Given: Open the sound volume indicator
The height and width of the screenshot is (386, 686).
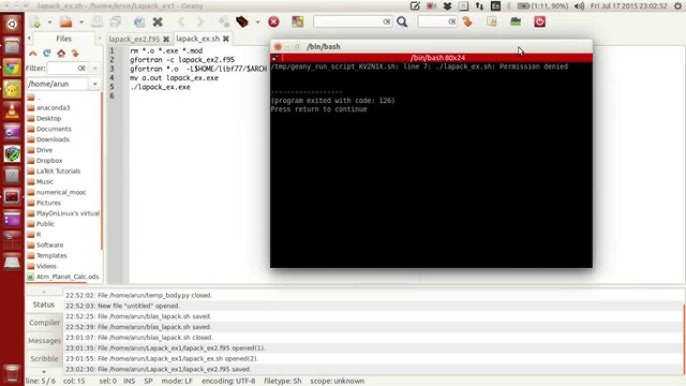Looking at the screenshot, I should pos(579,6).
